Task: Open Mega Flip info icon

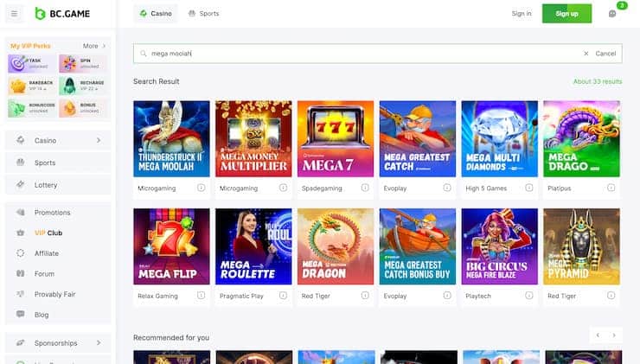Action: [202, 296]
